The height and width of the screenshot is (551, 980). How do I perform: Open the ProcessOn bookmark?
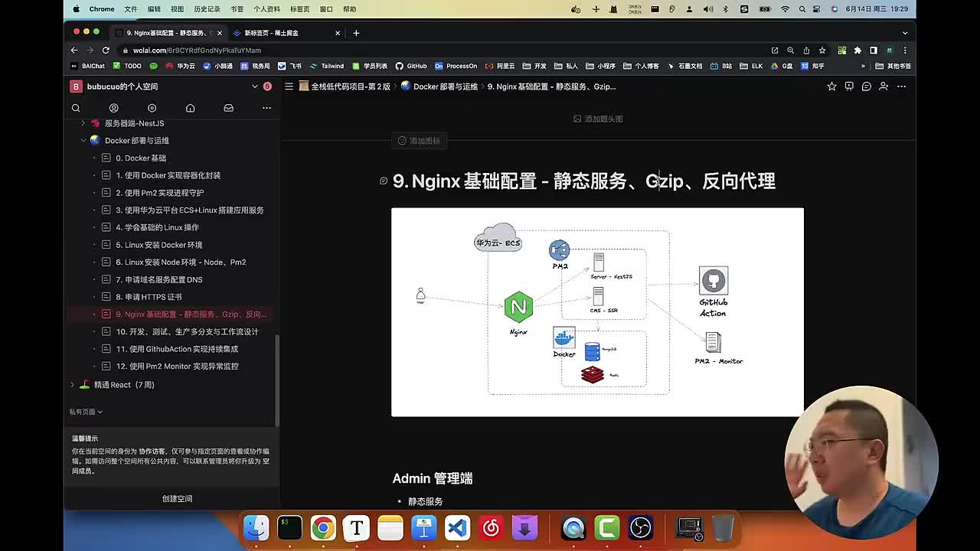click(456, 66)
